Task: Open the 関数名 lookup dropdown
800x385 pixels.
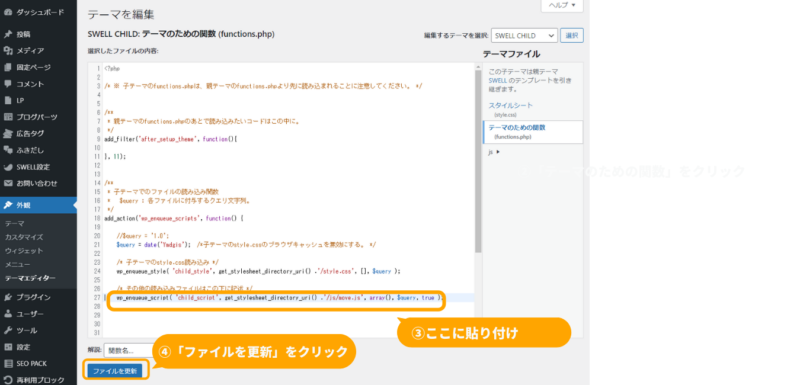Action: 128,350
